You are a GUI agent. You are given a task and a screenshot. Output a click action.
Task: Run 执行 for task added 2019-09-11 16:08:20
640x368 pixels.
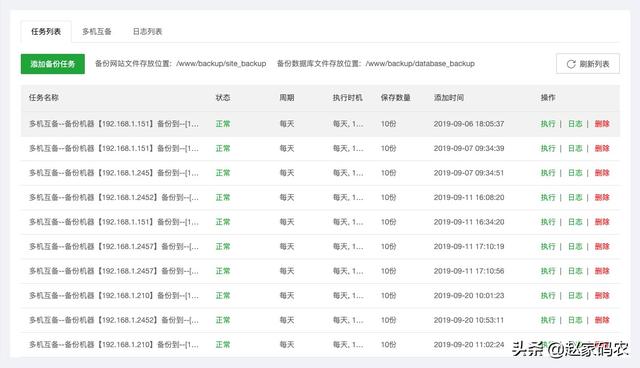[x=548, y=197]
